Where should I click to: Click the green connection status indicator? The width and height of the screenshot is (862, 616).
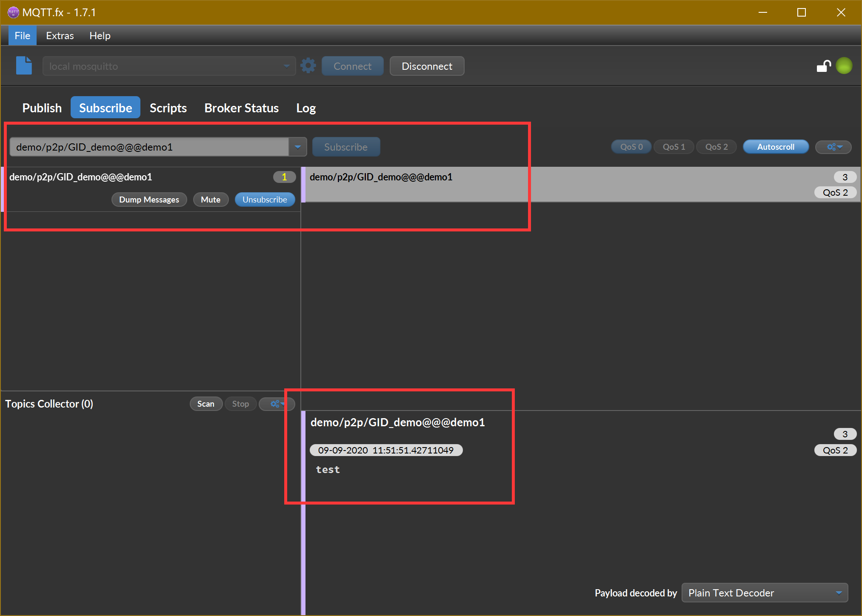click(x=844, y=66)
